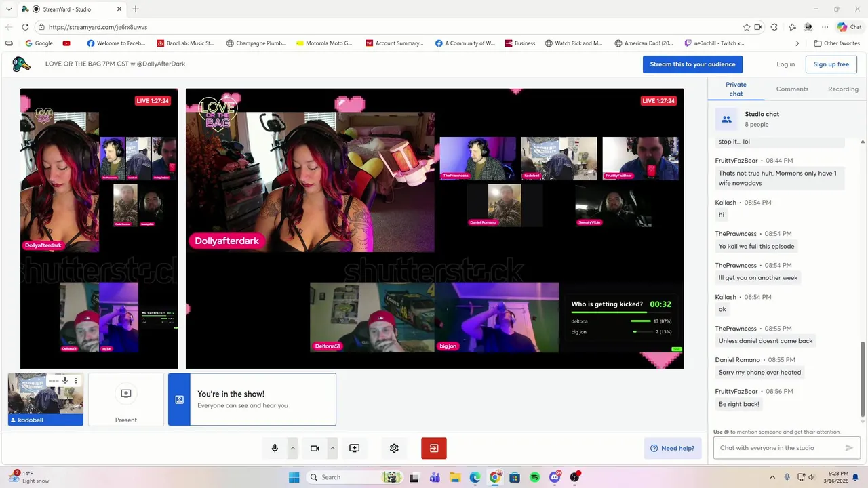The image size is (868, 488).
Task: Click the Sign up free button
Action: [831, 64]
